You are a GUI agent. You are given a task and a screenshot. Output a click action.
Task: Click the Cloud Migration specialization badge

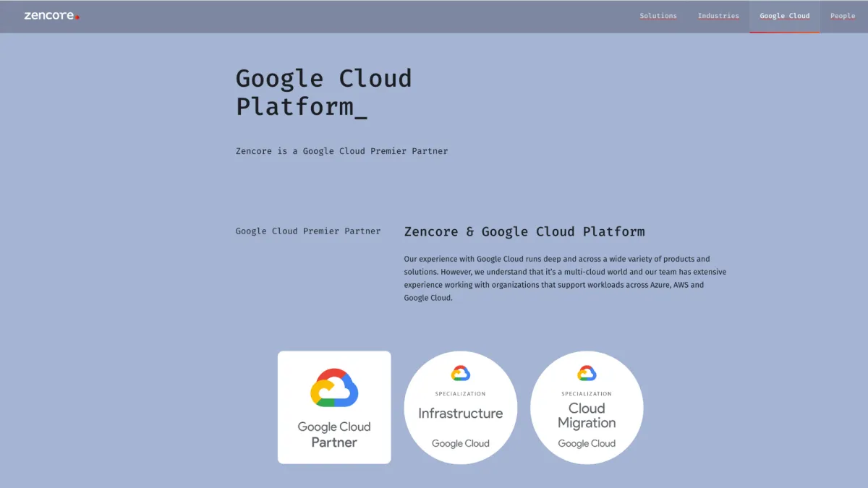pos(587,408)
